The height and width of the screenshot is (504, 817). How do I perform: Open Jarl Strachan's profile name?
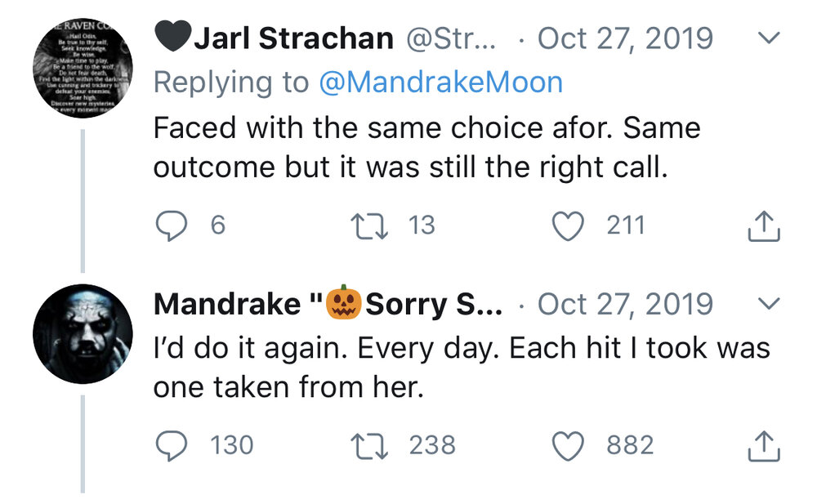pyautogui.click(x=294, y=38)
